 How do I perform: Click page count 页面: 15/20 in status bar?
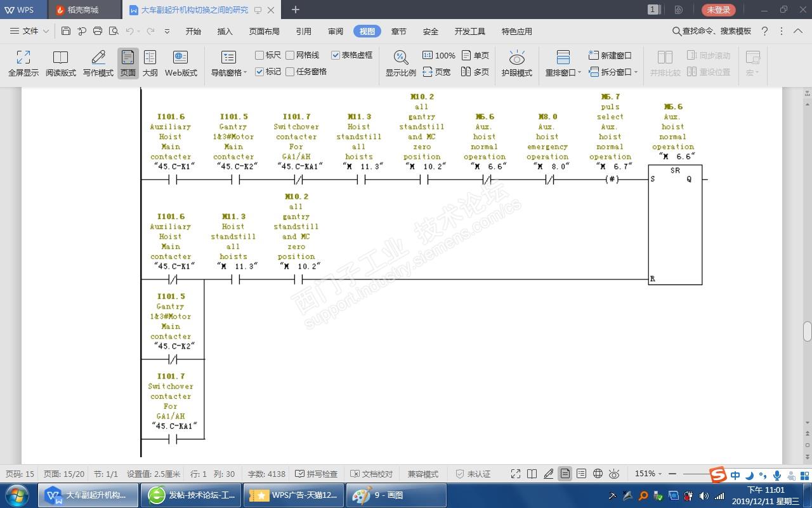(x=63, y=474)
